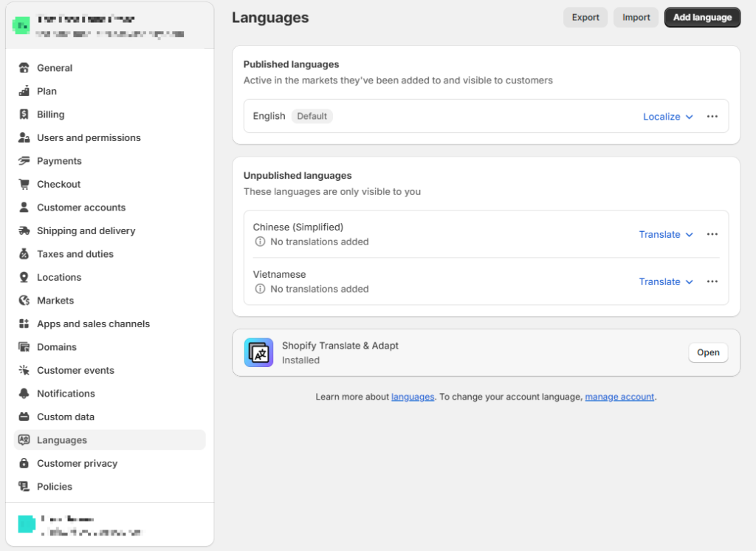Viewport: 756px width, 551px height.
Task: Click the store name header in sidebar
Action: pos(110,26)
